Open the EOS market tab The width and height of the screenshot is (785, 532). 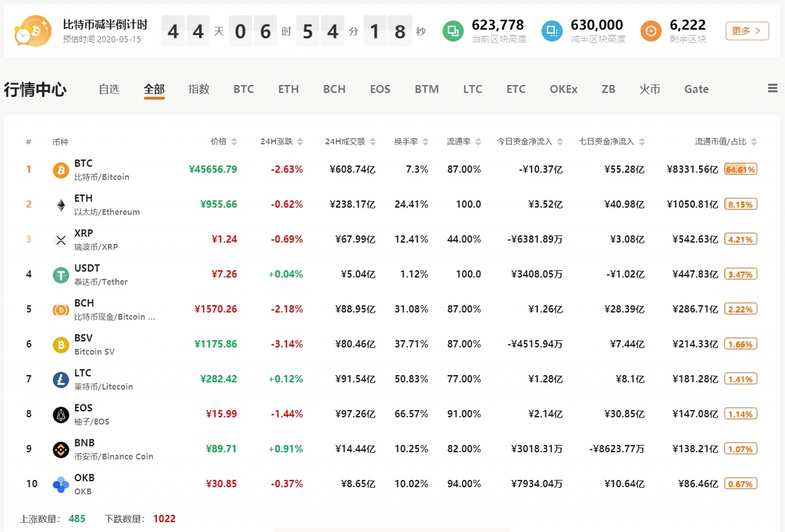pos(380,89)
